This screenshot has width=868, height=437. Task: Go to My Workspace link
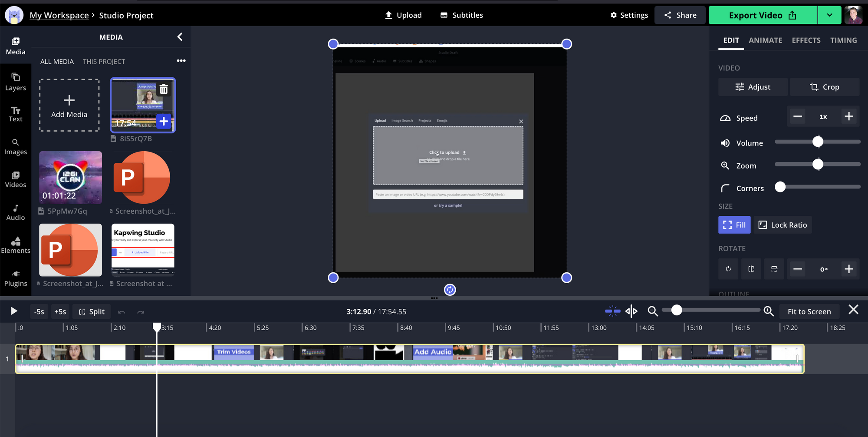point(59,15)
